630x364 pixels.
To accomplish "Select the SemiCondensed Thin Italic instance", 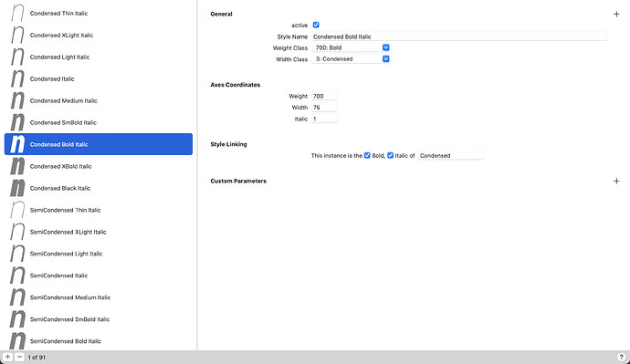I will click(99, 210).
